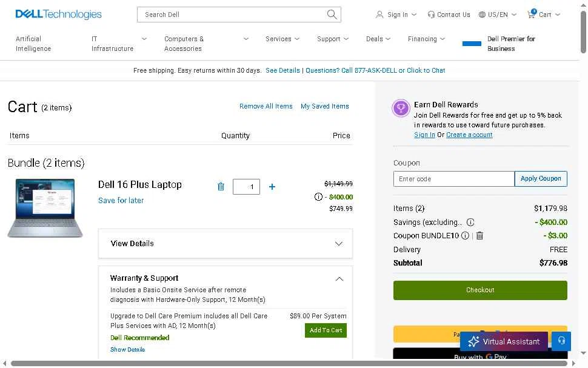Click the coupon Enter code field
This screenshot has height=368, width=588.
pyautogui.click(x=454, y=179)
